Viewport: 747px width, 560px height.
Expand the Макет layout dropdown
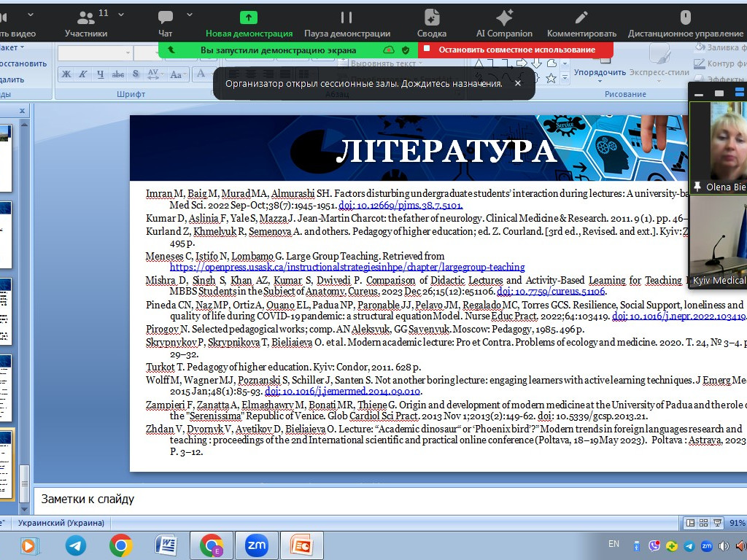[x=12, y=47]
